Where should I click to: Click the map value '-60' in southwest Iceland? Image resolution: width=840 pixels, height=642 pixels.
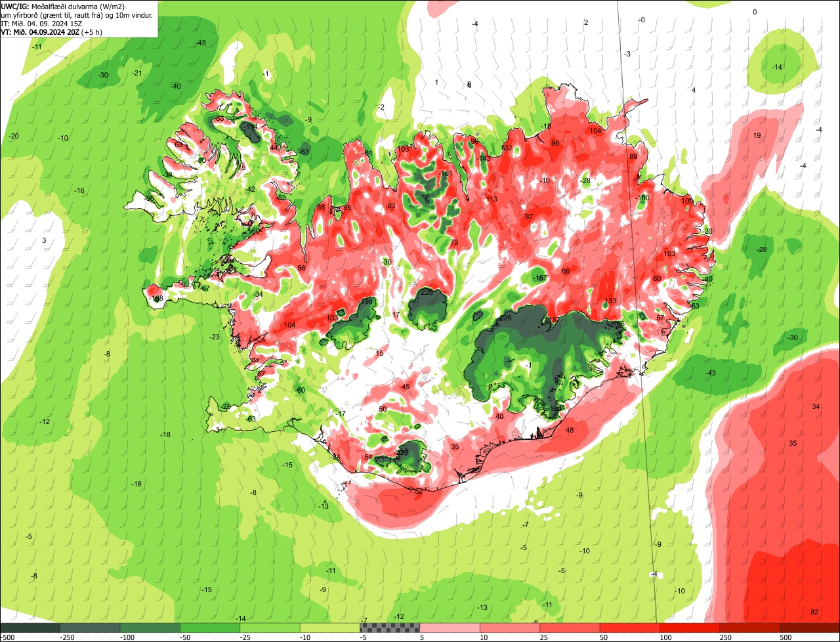point(300,390)
